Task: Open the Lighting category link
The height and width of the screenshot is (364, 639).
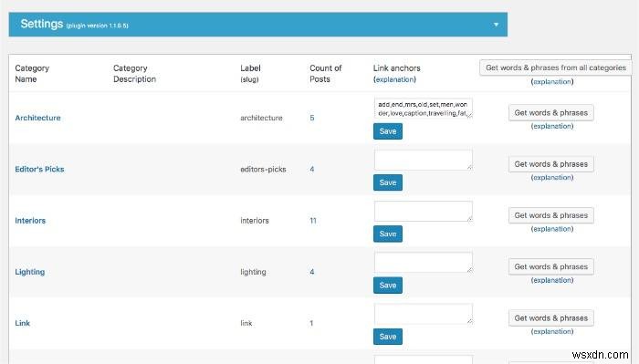Action: coord(30,272)
